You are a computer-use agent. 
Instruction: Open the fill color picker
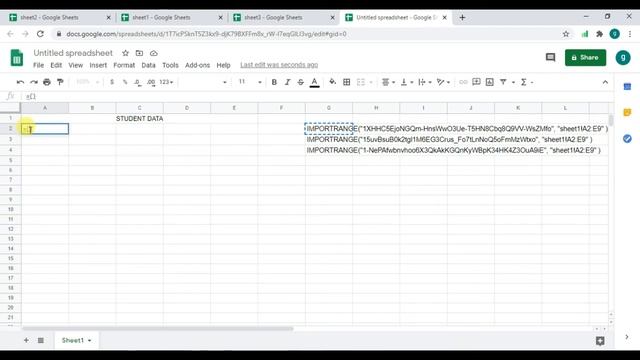333,82
